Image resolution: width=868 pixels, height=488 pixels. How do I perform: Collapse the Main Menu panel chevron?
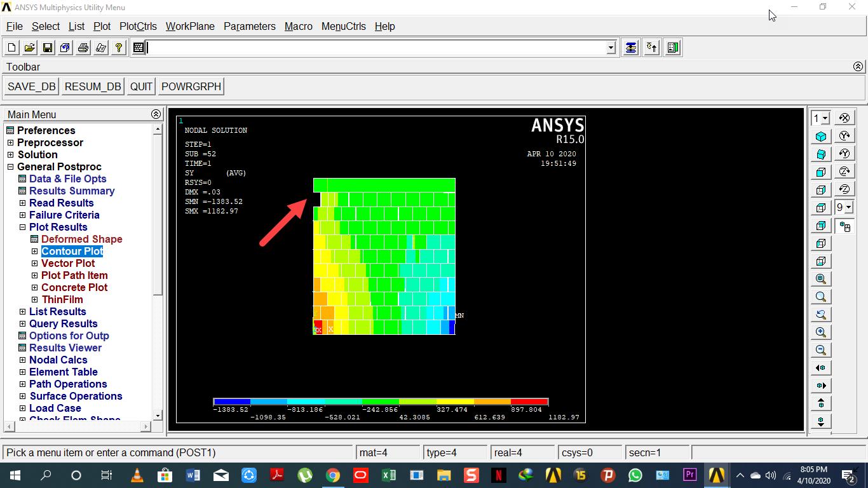click(x=156, y=114)
